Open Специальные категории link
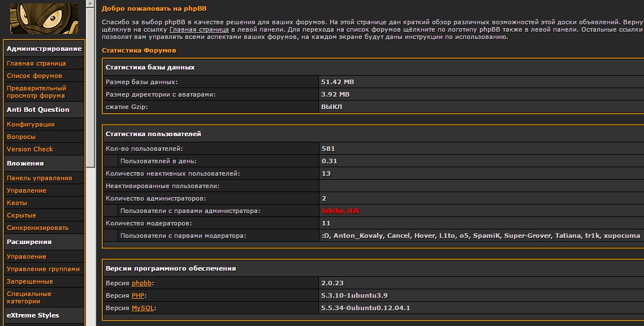Viewport: 644px width, 326px height. [29, 297]
